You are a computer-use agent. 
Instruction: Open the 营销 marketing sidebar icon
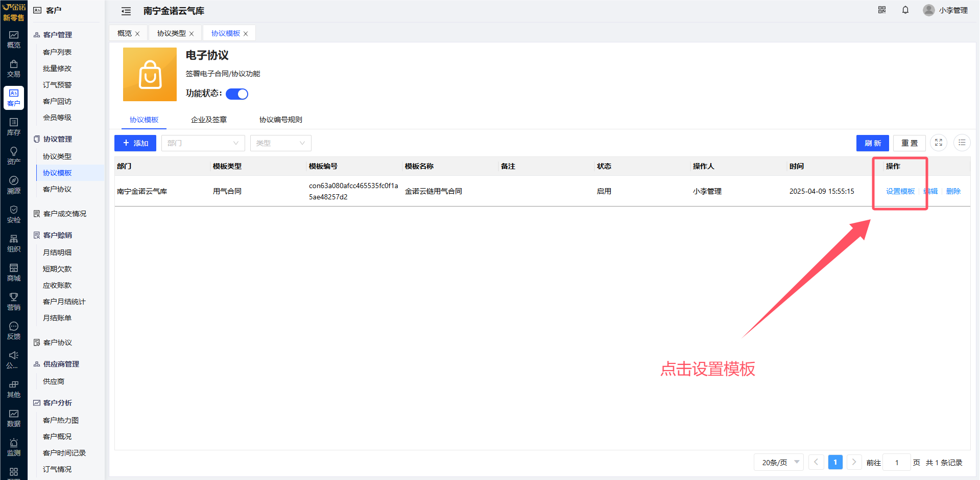[x=14, y=302]
